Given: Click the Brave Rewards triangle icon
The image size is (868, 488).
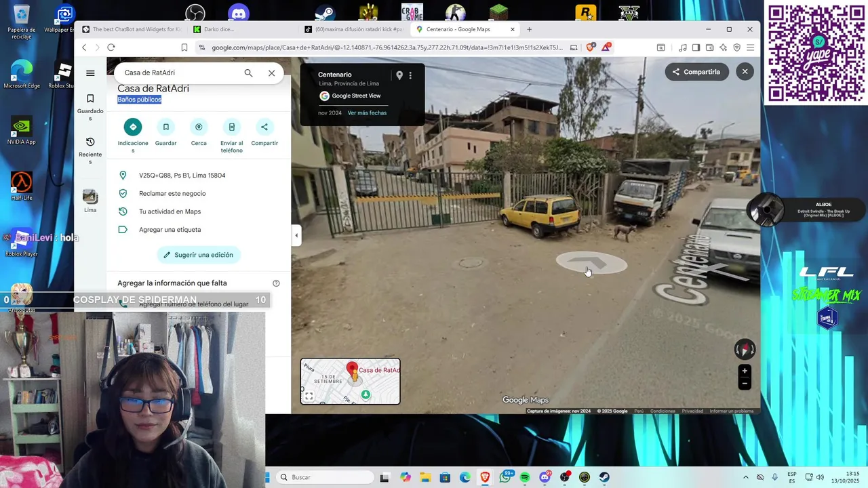Looking at the screenshot, I should pos(606,47).
